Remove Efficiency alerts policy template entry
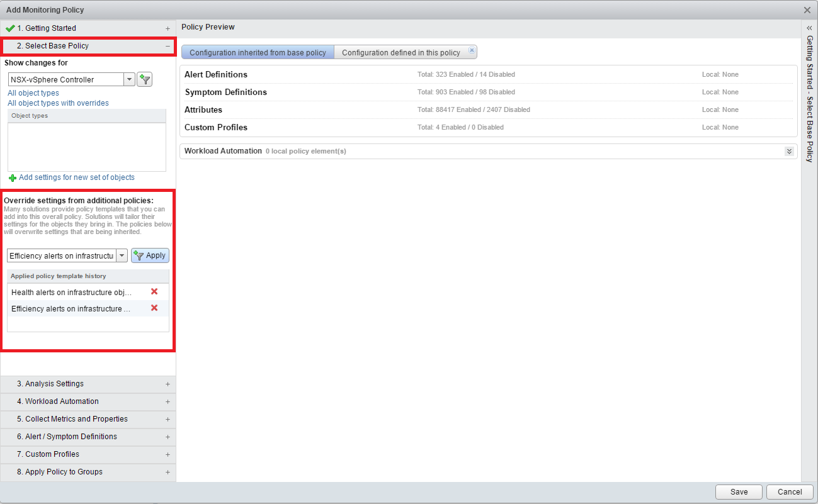 [154, 308]
